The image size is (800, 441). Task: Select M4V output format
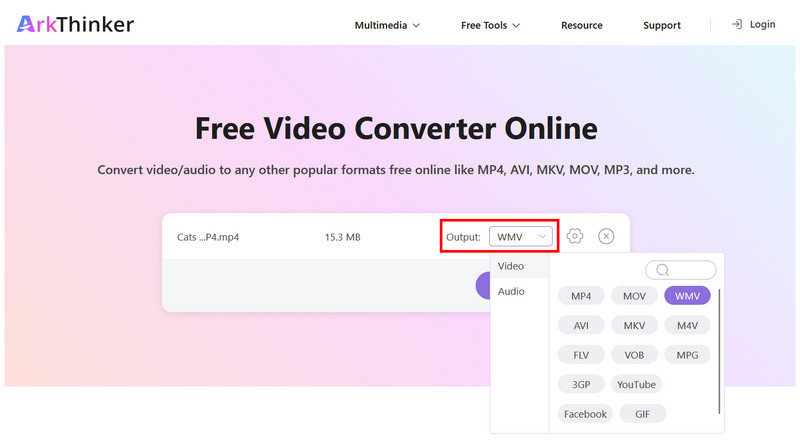pyautogui.click(x=687, y=326)
